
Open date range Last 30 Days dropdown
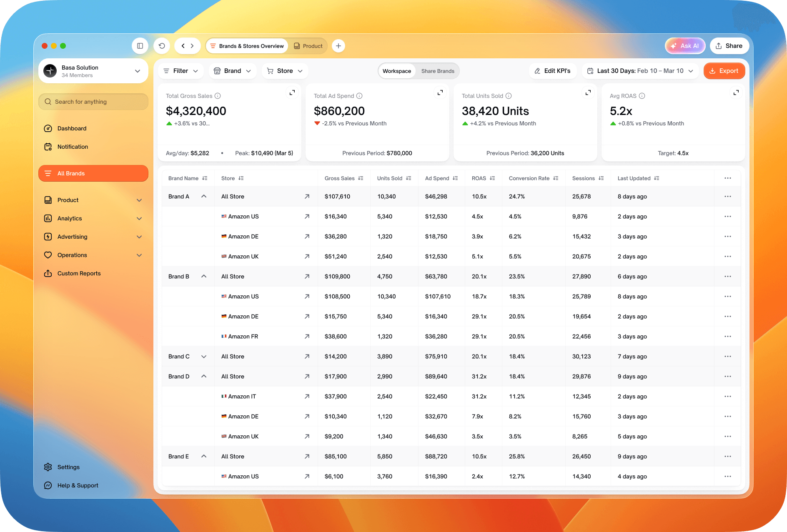coord(640,71)
